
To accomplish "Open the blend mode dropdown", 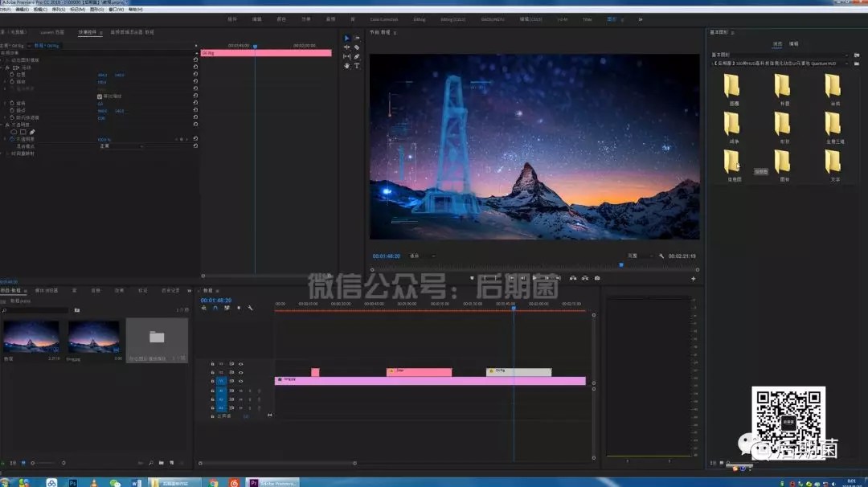I will tap(121, 146).
